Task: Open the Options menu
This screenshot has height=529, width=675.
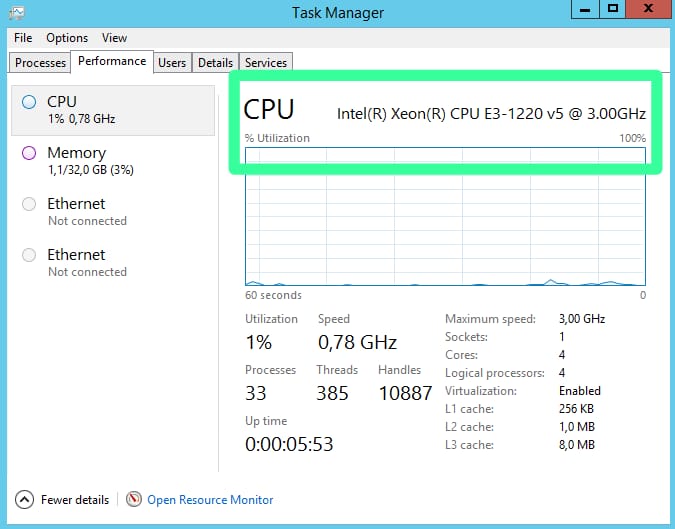Action: click(67, 38)
